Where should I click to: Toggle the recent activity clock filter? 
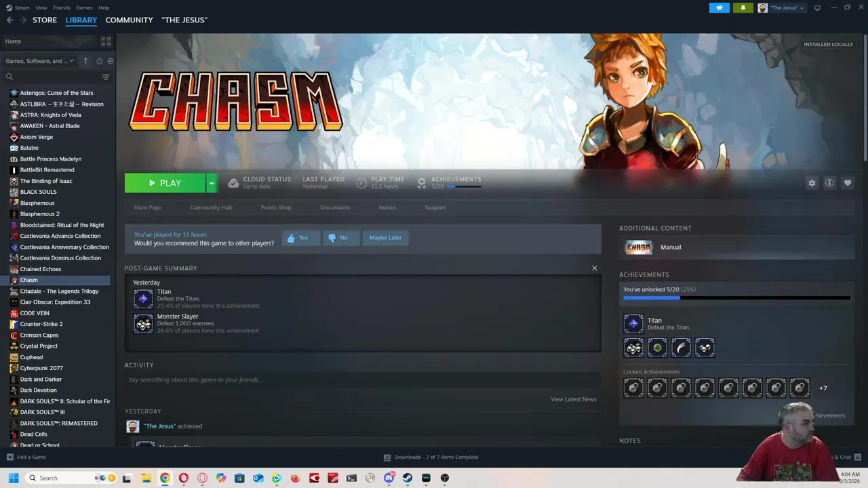[99, 61]
